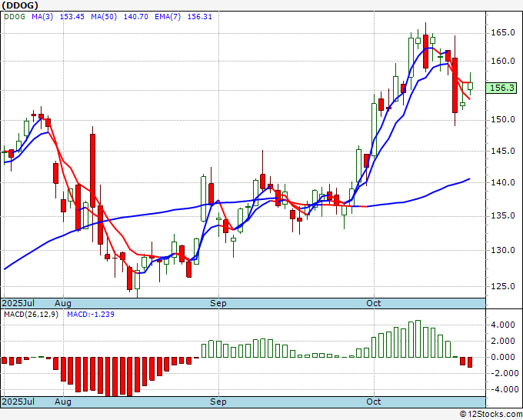Click Sep on the price chart axis

click(x=218, y=303)
